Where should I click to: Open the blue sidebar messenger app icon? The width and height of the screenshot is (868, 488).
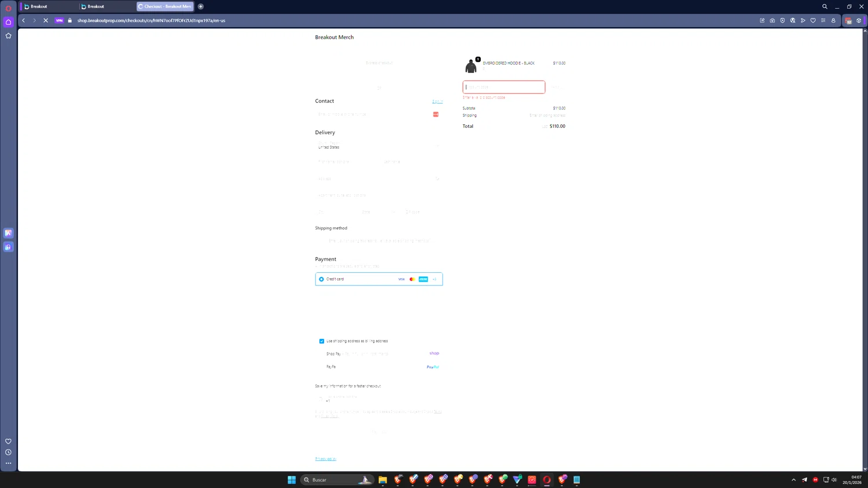[8, 247]
